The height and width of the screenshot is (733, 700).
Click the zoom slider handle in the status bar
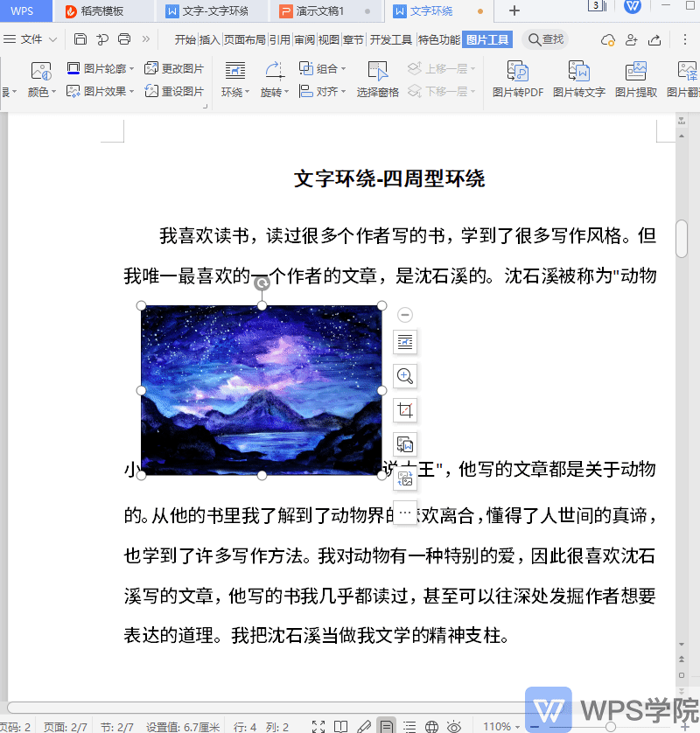(611, 728)
